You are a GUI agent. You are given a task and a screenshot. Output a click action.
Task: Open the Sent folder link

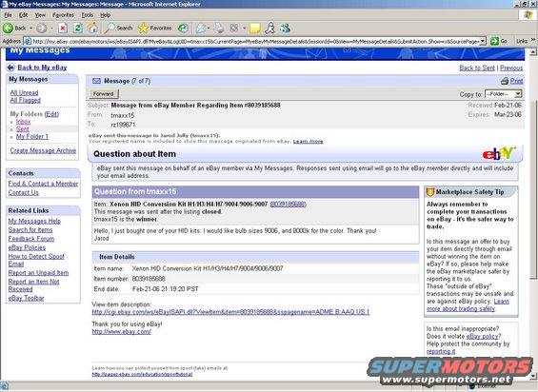click(22, 129)
